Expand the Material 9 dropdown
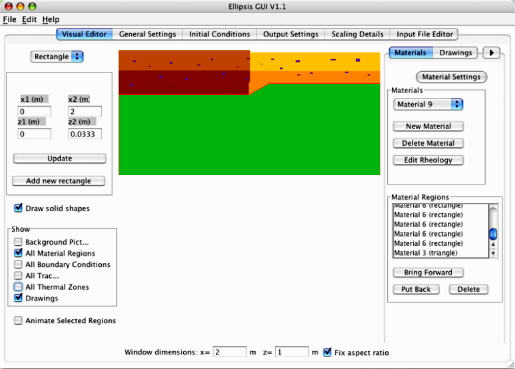The image size is (515, 369). coord(428,104)
